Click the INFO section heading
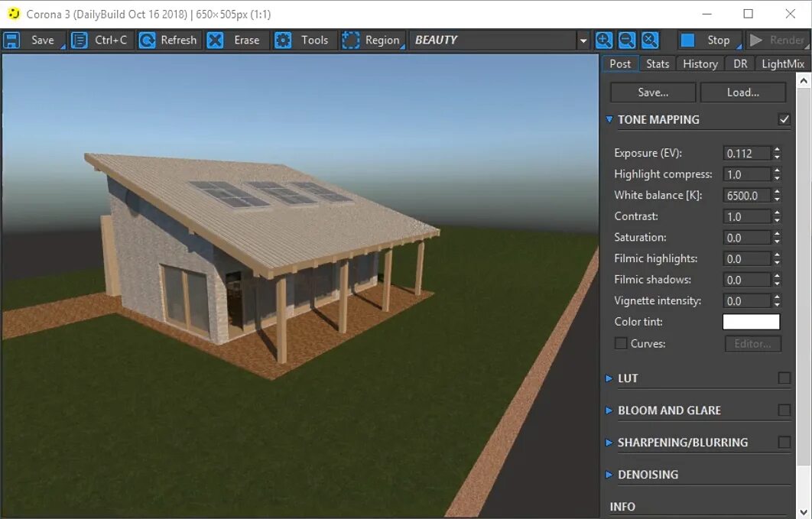 tap(622, 507)
